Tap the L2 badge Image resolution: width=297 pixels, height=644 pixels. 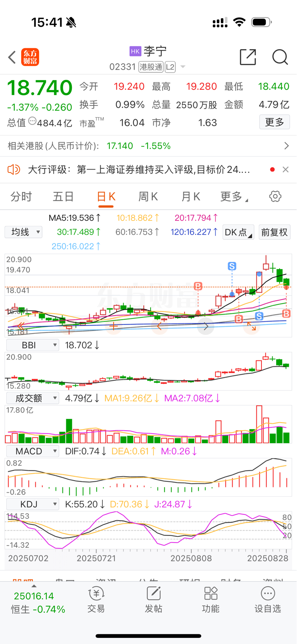(x=170, y=67)
